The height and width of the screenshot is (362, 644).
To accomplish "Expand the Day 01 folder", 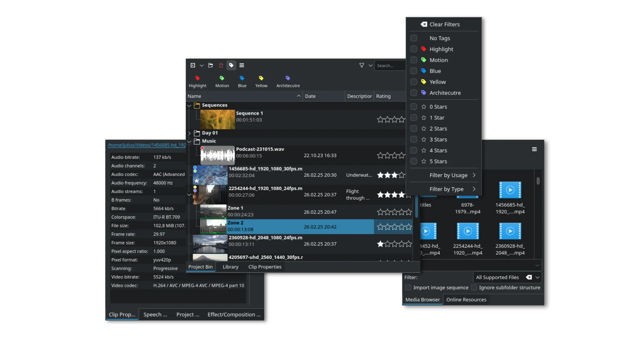I will click(189, 133).
